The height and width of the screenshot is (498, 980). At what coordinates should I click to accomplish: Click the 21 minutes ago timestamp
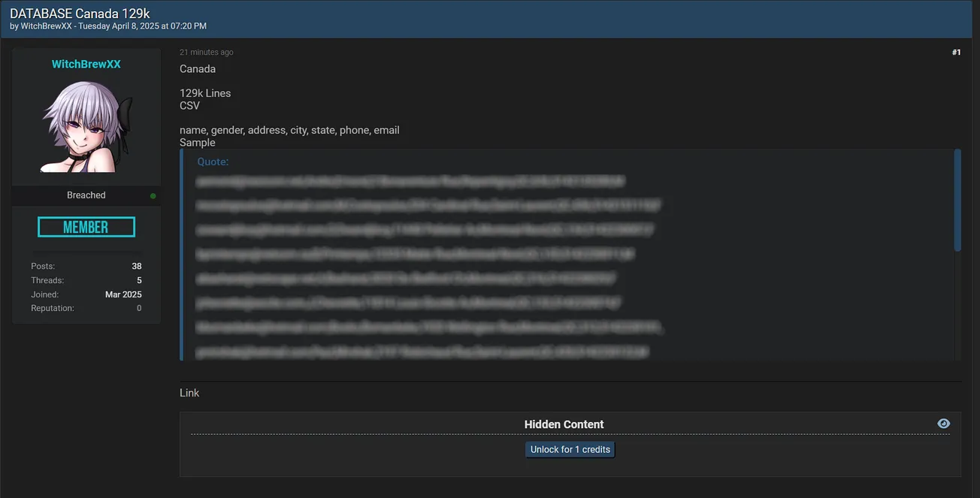coord(206,52)
